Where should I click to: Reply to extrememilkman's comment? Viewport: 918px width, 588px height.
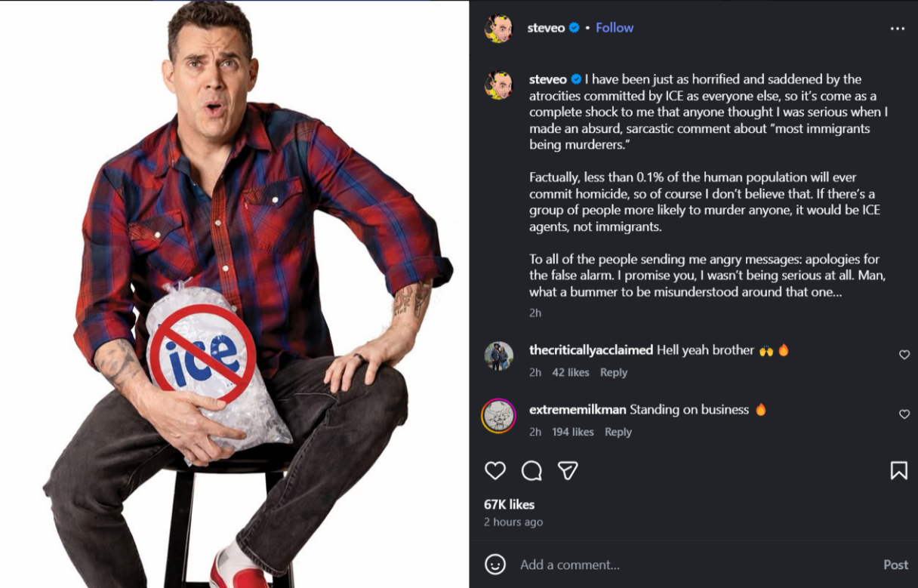click(x=618, y=432)
